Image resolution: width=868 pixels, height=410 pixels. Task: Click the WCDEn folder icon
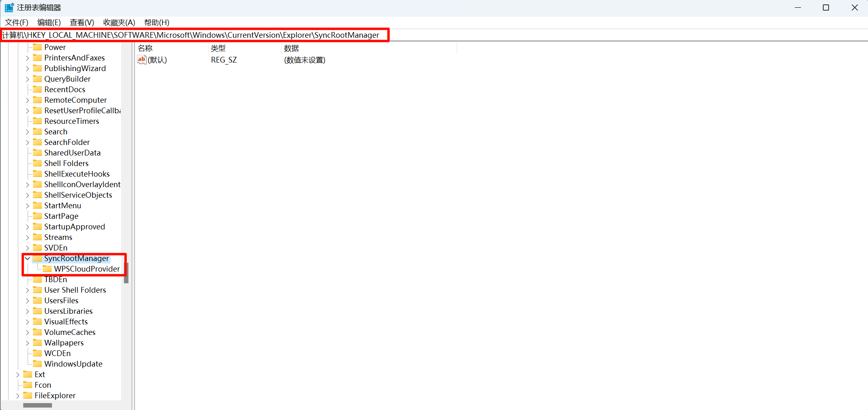click(37, 353)
